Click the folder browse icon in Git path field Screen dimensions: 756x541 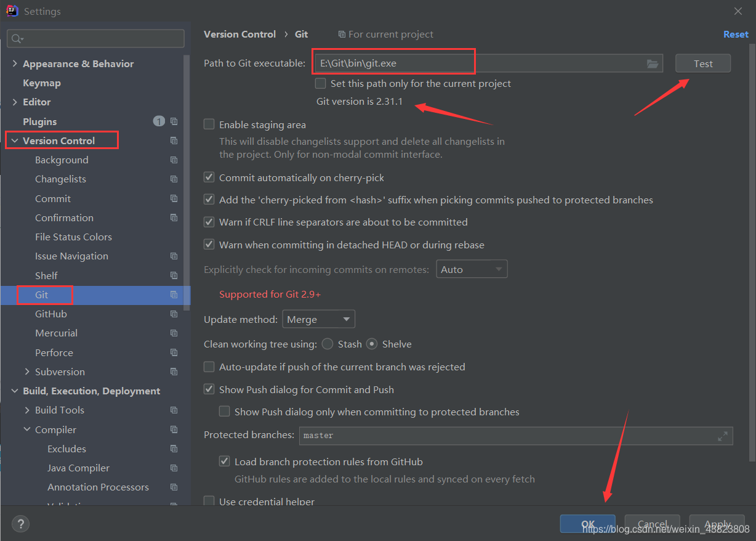[653, 63]
